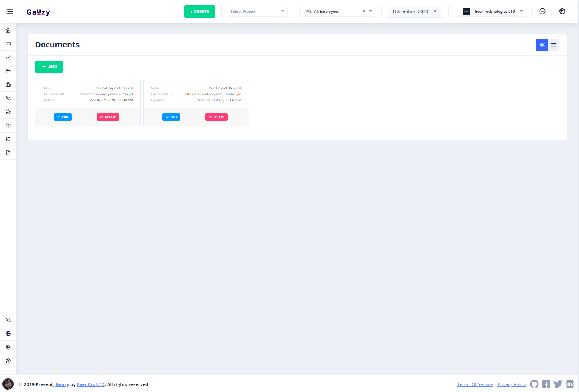Screen dimensions: 579x392
Task: Delete the Paid Days off Request document
Action: pos(216,117)
